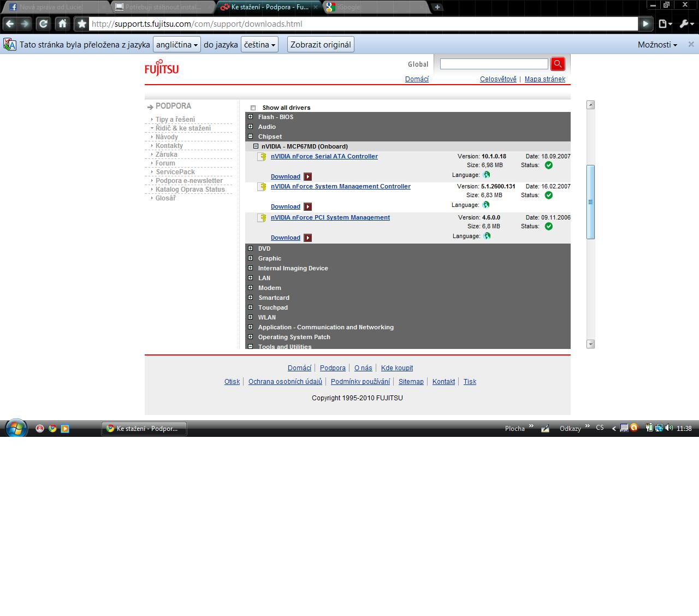Click the network icon in the system tray
Screen dimensions: 699x616
pos(659,428)
